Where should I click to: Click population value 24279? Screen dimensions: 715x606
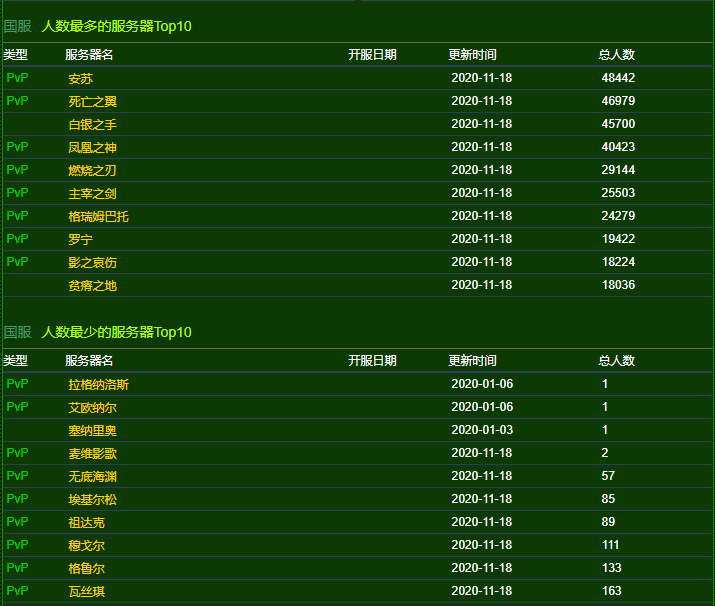click(x=618, y=216)
